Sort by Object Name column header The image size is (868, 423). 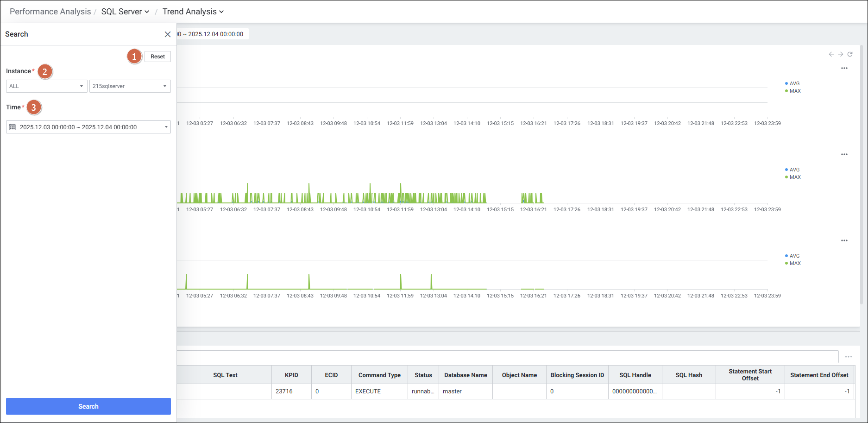coord(519,375)
